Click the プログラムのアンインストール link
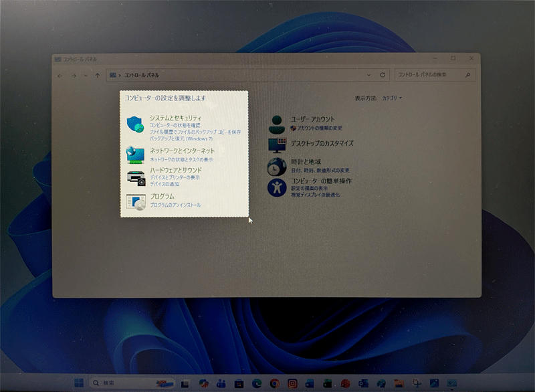 (x=175, y=205)
